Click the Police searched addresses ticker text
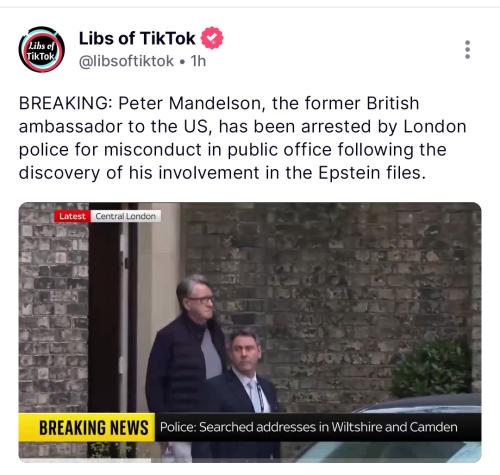Image resolution: width=500 pixels, height=475 pixels. point(308,427)
